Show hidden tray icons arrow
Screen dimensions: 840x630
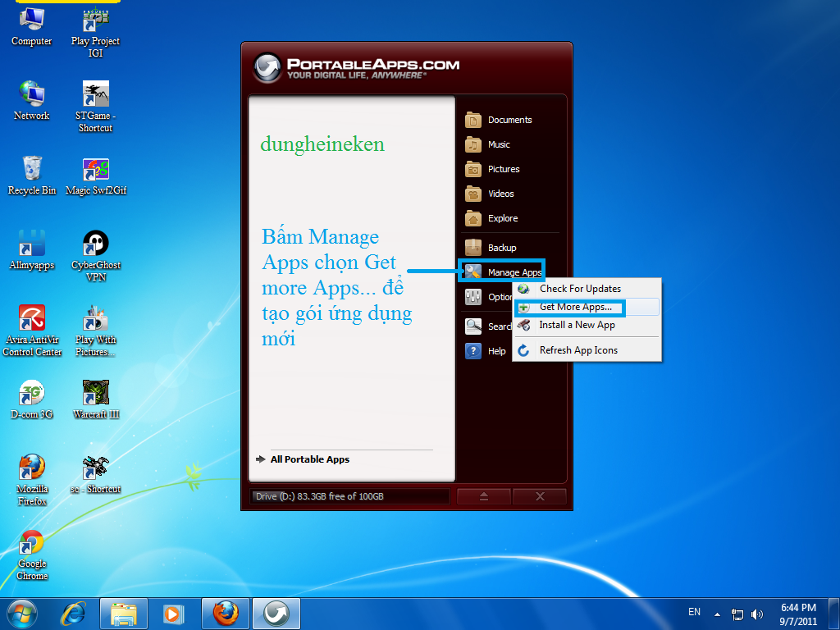(717, 614)
